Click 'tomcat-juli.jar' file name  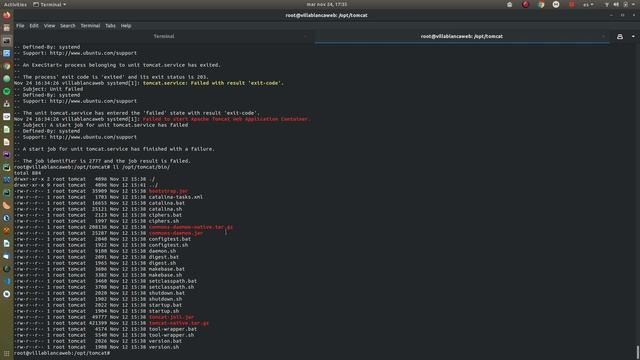tap(171, 317)
